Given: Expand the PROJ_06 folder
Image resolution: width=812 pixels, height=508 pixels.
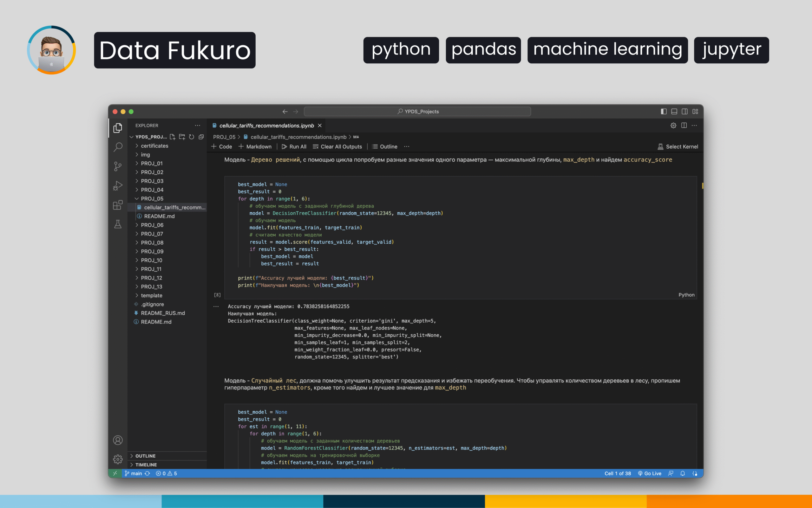Looking at the screenshot, I should click(x=152, y=225).
